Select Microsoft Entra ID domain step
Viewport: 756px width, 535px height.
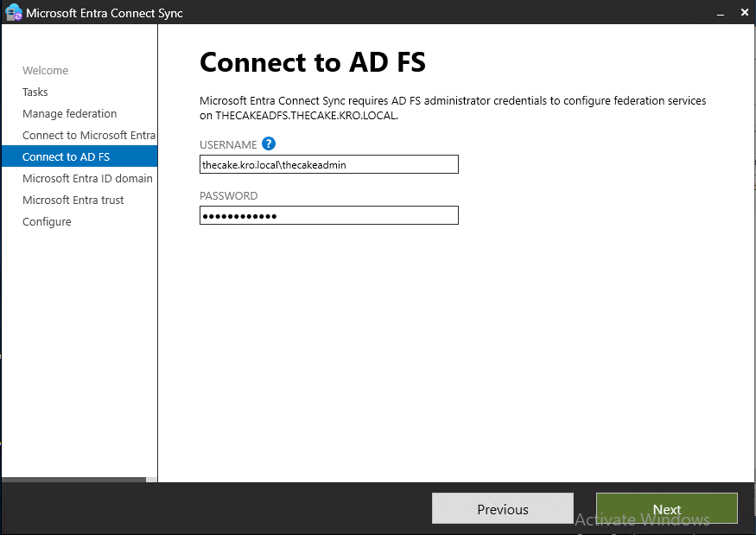point(87,179)
